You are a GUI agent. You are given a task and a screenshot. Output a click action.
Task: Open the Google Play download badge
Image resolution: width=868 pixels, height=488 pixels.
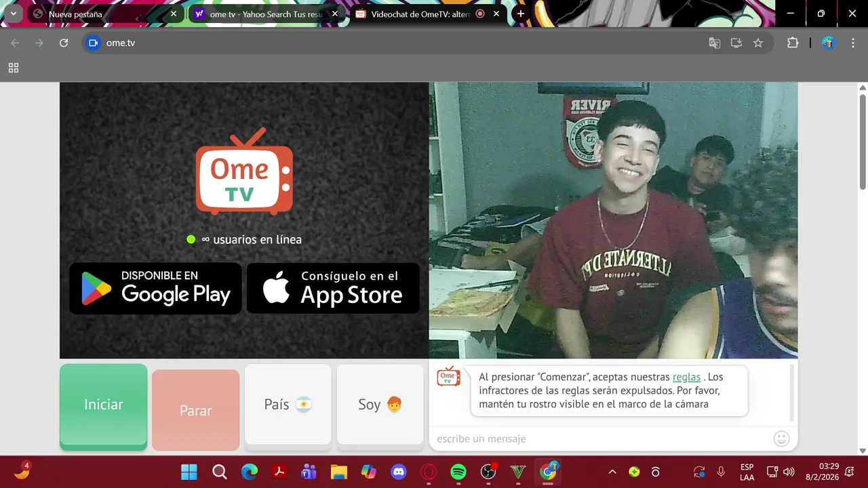point(155,288)
